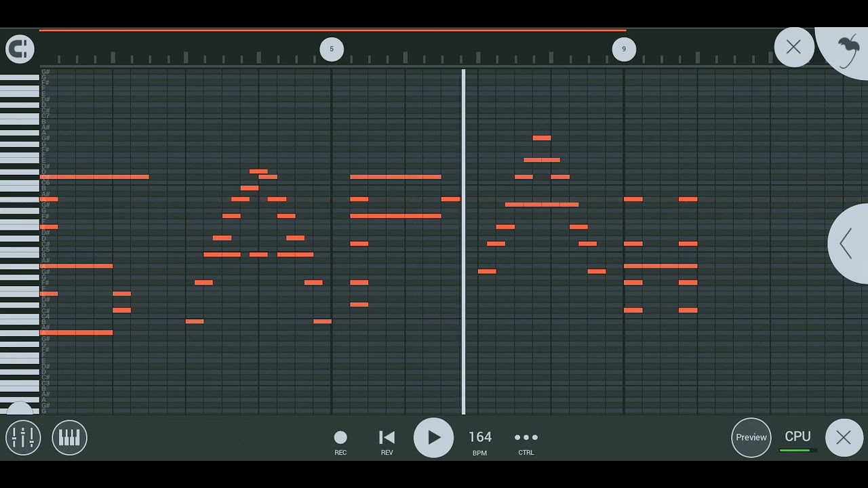The width and height of the screenshot is (868, 488).
Task: Jump to bar 9 marker
Action: pyautogui.click(x=624, y=49)
